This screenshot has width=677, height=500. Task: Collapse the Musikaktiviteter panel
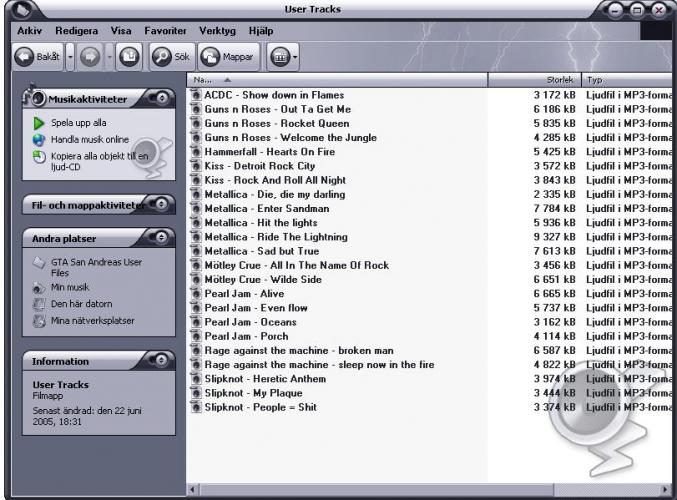pos(161,97)
